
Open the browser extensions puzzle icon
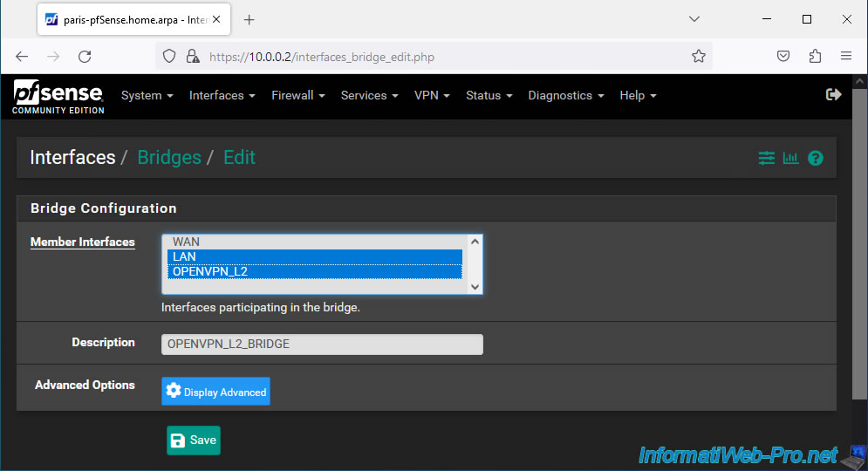point(815,57)
